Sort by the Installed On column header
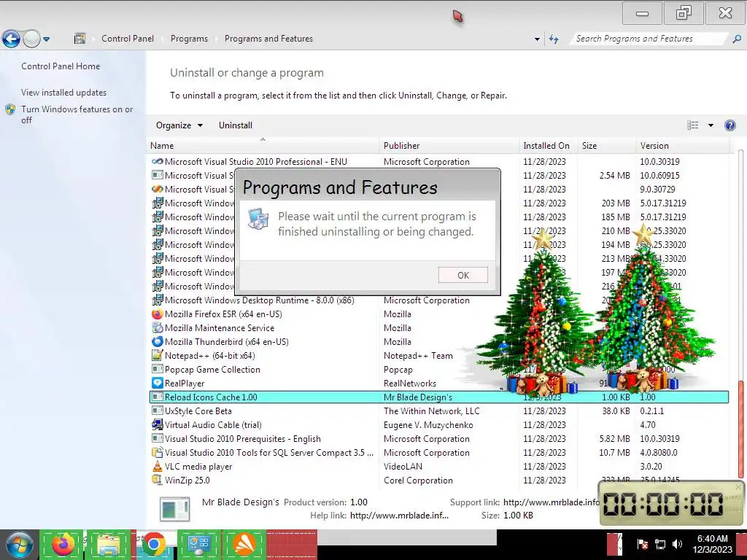 click(x=549, y=146)
